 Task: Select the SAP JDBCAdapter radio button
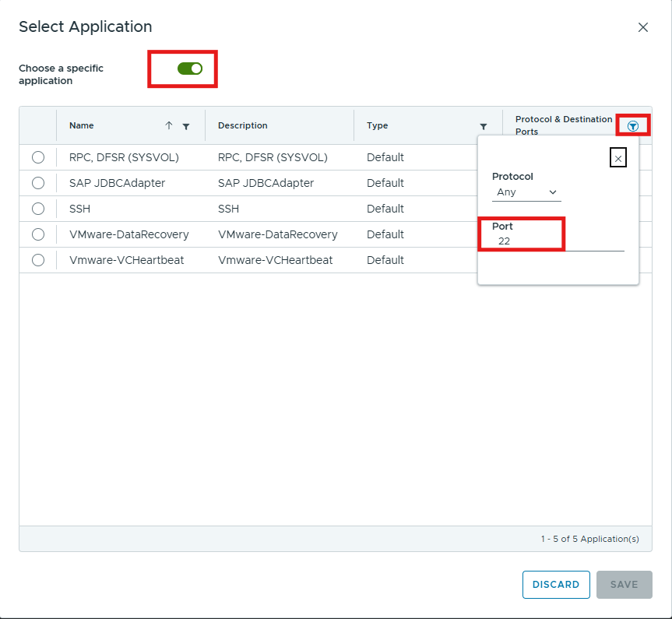(x=38, y=183)
